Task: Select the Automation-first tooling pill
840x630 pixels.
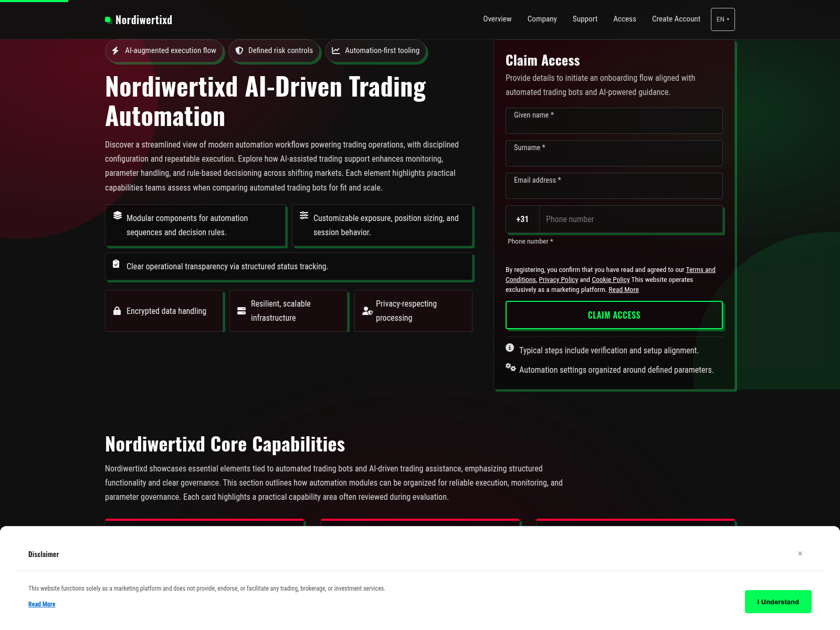Action: (x=375, y=51)
